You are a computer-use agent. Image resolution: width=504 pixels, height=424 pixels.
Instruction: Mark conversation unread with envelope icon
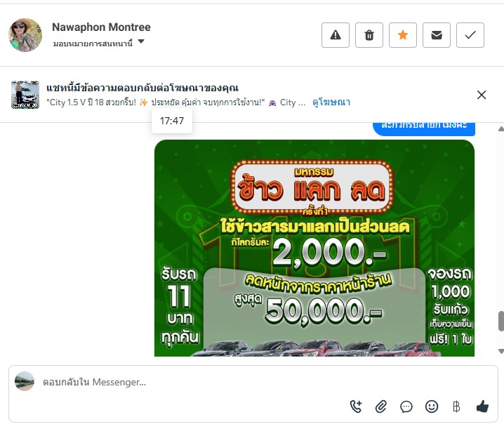click(x=437, y=35)
